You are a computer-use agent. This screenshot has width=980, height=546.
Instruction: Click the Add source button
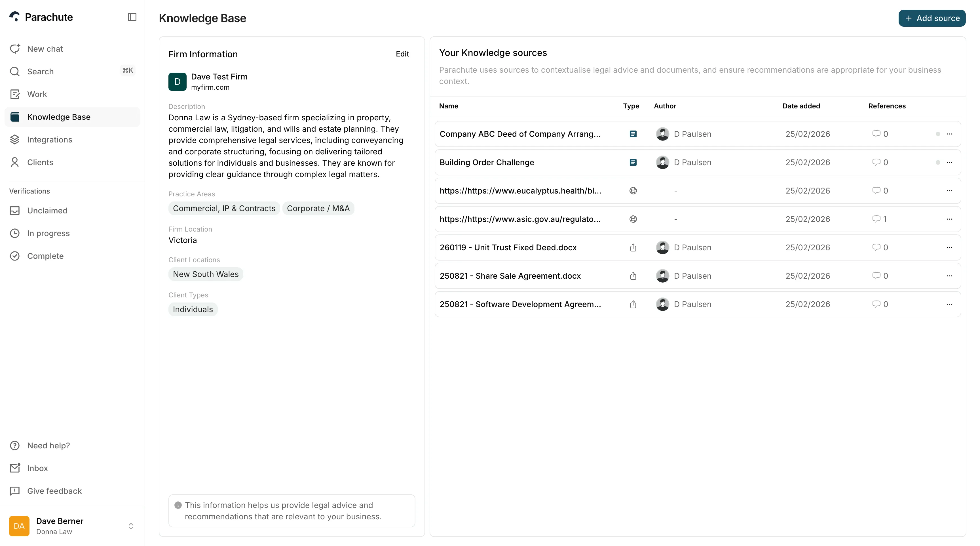[x=932, y=18]
